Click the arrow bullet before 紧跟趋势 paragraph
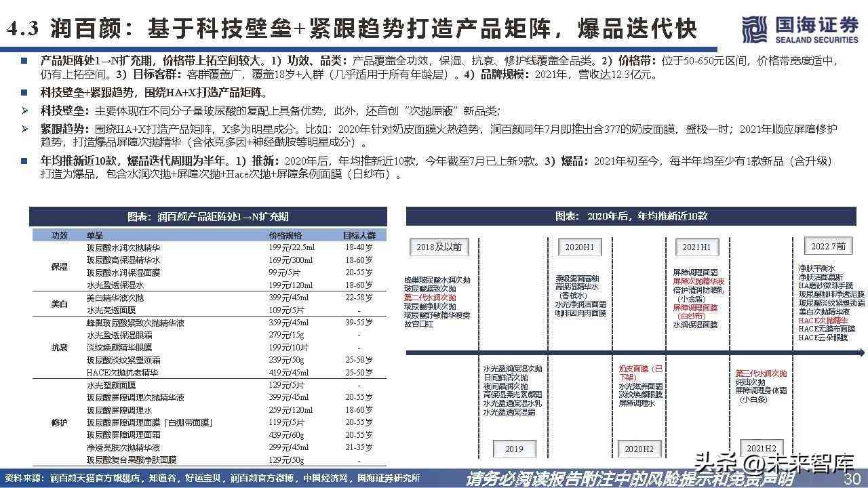This screenshot has width=868, height=488. [24, 129]
